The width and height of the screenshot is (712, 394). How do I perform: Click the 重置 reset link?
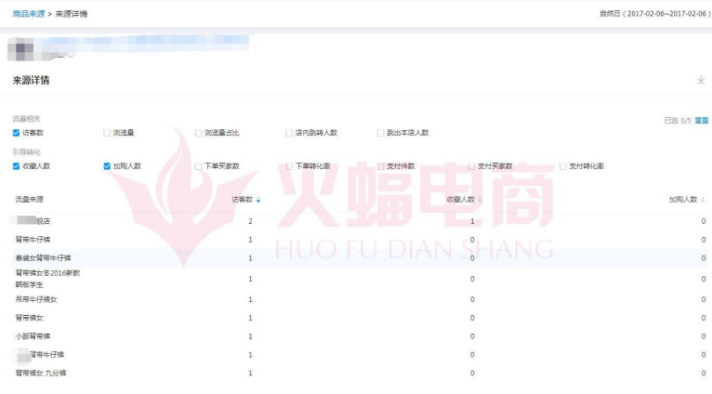(x=702, y=120)
